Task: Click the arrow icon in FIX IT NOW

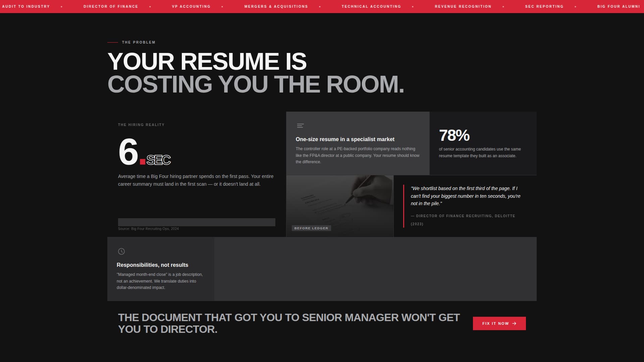Action: click(514, 323)
